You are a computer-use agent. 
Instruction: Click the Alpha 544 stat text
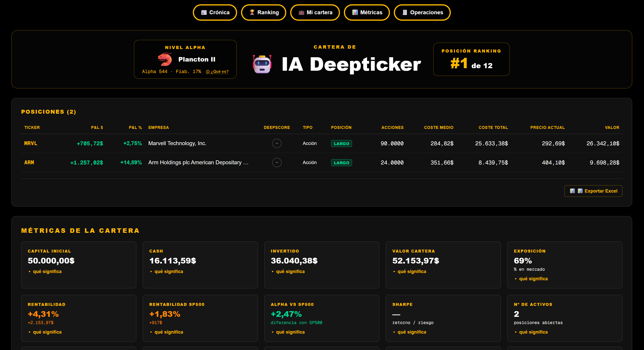pyautogui.click(x=155, y=71)
